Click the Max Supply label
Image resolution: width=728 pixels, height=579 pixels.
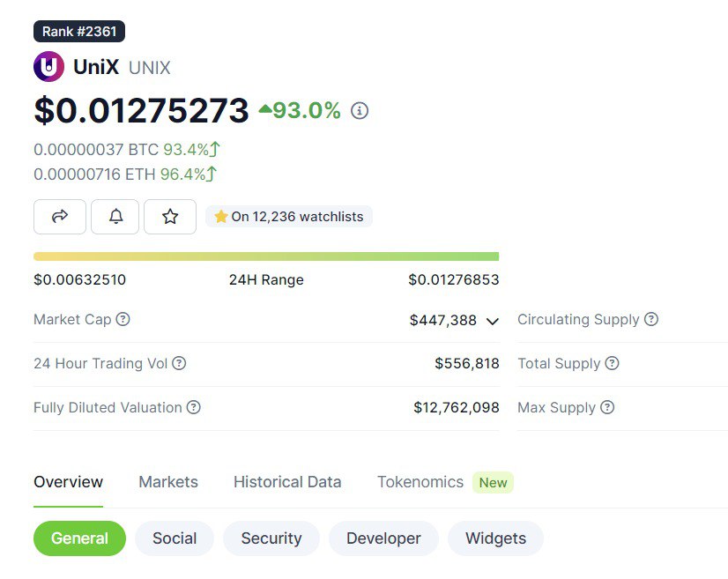point(557,407)
